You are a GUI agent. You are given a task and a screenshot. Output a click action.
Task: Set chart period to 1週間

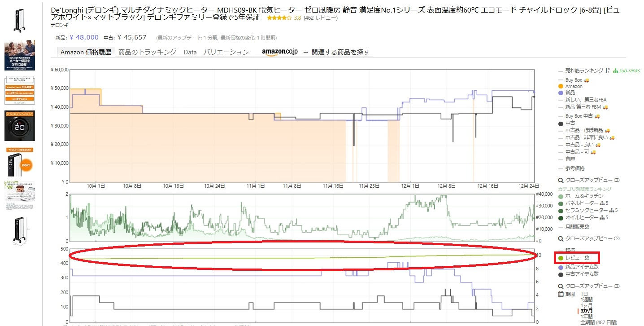tap(587, 300)
